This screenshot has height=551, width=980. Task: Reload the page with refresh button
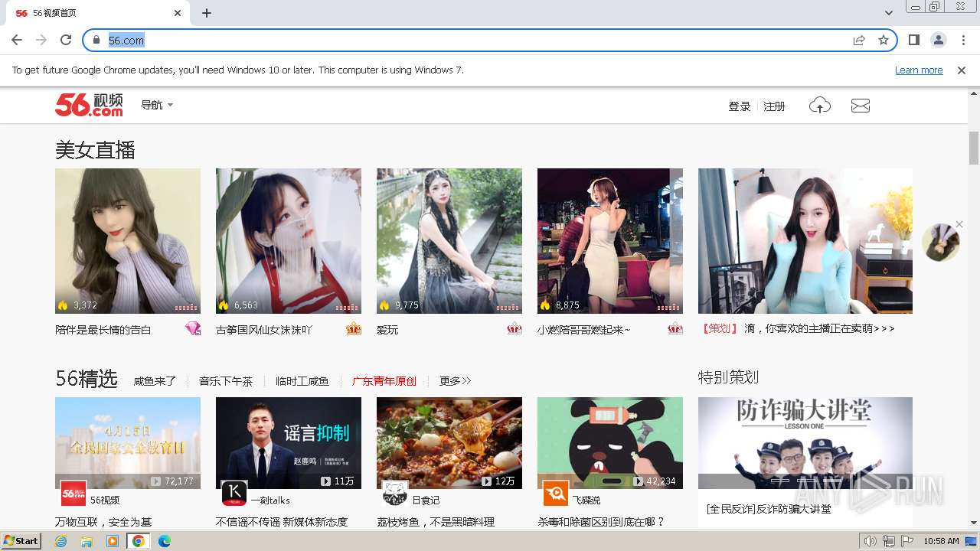click(66, 40)
